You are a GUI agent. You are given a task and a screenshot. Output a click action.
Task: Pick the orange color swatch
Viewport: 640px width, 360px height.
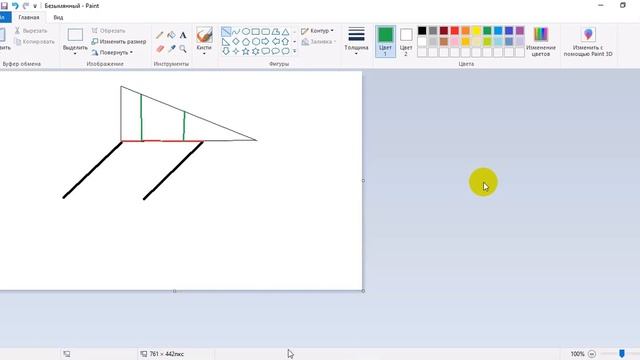[x=465, y=31]
